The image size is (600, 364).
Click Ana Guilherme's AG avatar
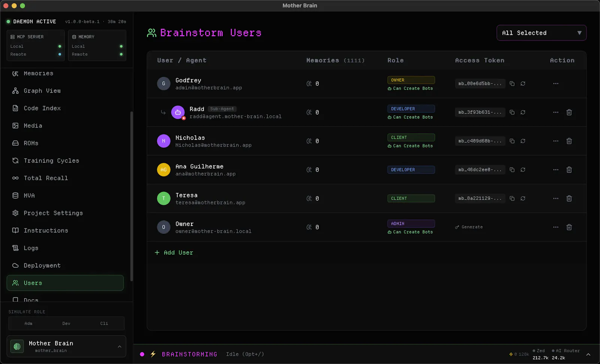pyautogui.click(x=163, y=170)
